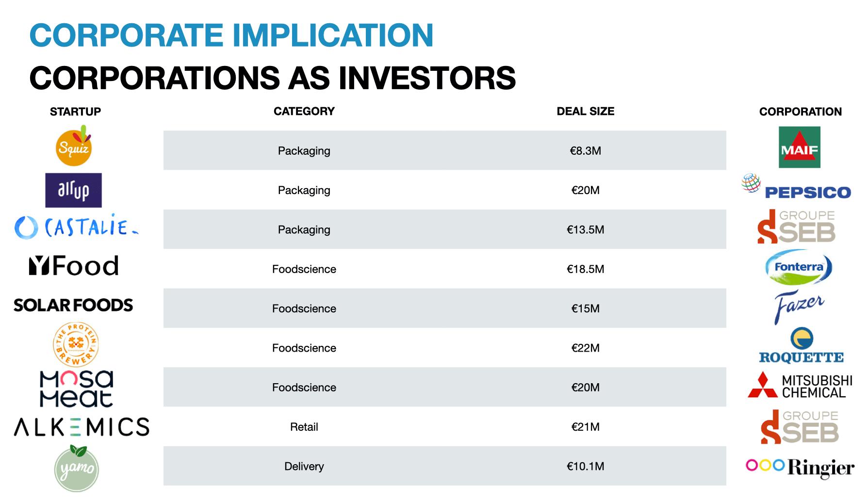Select the Ringier logo
This screenshot has height=502, width=868.
point(800,468)
